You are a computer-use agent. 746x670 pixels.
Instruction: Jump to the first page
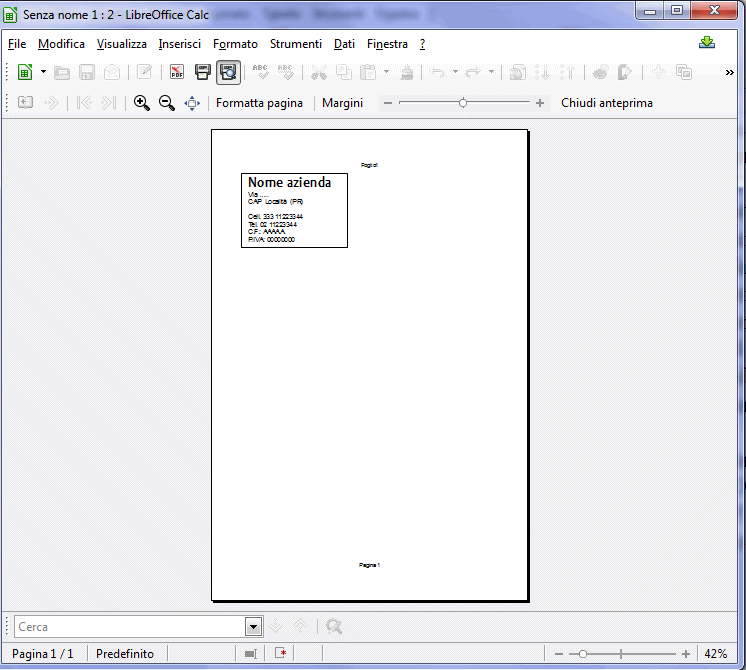pyautogui.click(x=84, y=102)
